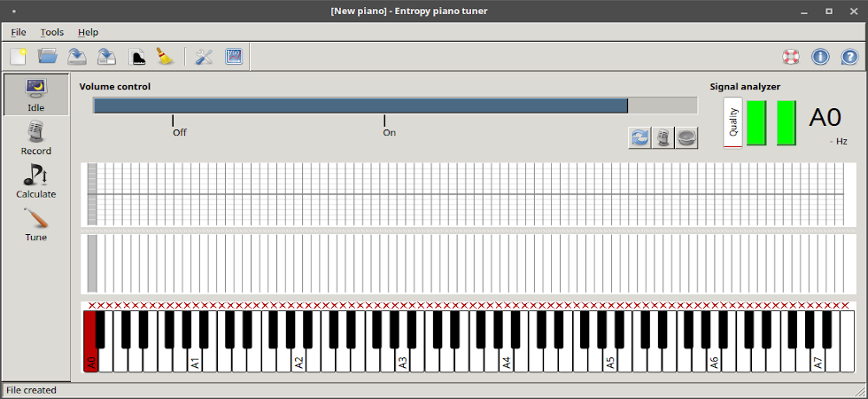Open the tutorial lifebuoy icon
868x399 pixels.
tap(791, 57)
